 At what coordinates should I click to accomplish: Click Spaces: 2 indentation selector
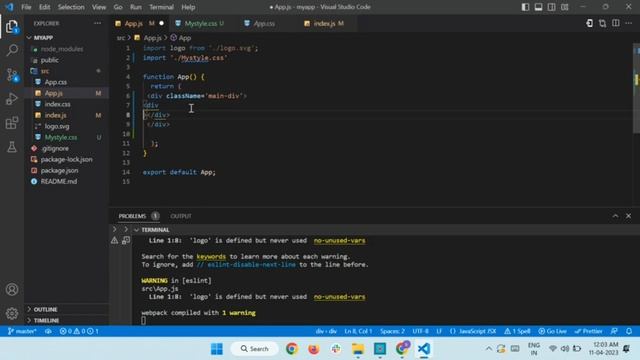pos(392,331)
